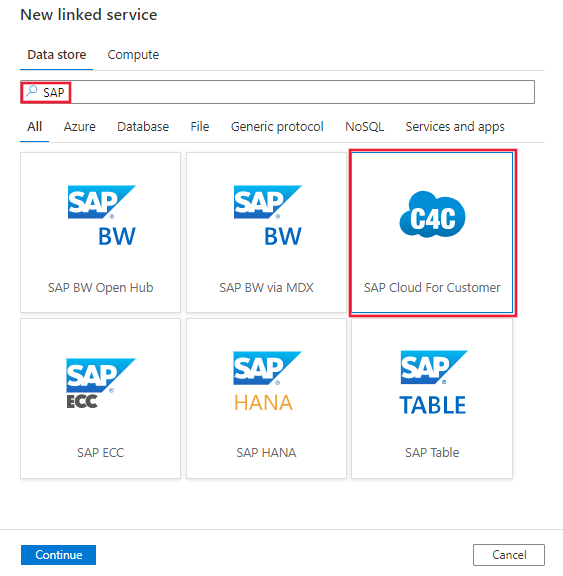Click the Cancel button

tap(509, 555)
